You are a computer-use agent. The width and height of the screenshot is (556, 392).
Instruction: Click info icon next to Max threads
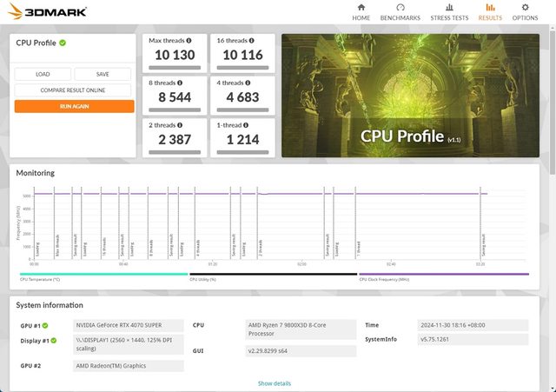(x=190, y=41)
